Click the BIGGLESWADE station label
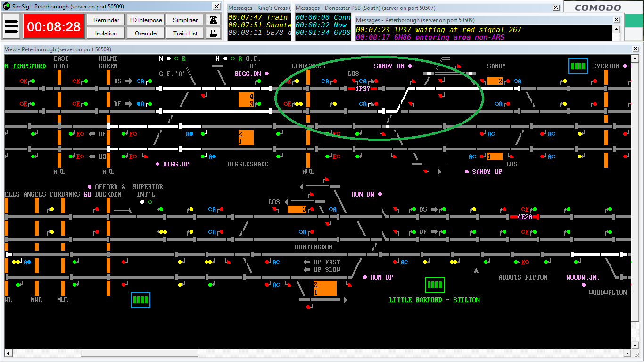Screen dimensions: 644x362 (x=248, y=164)
